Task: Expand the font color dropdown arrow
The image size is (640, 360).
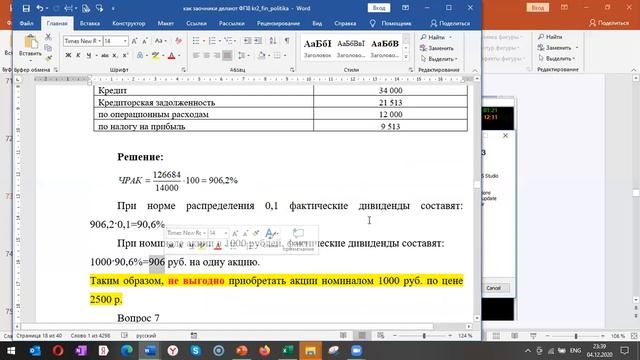Action: tap(179, 56)
